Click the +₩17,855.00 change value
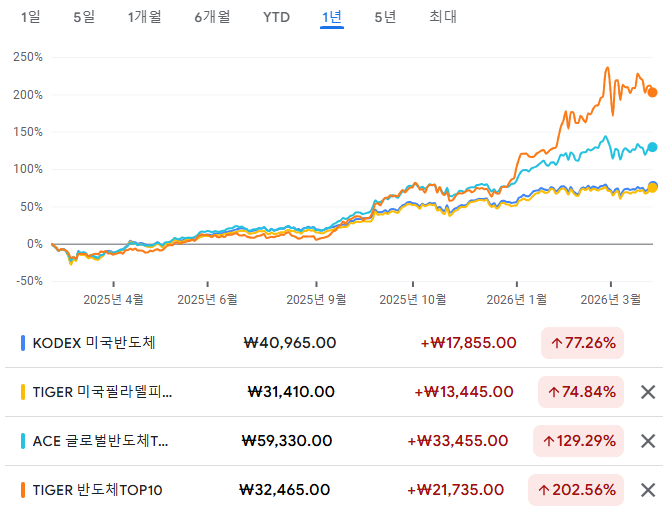 pos(468,343)
